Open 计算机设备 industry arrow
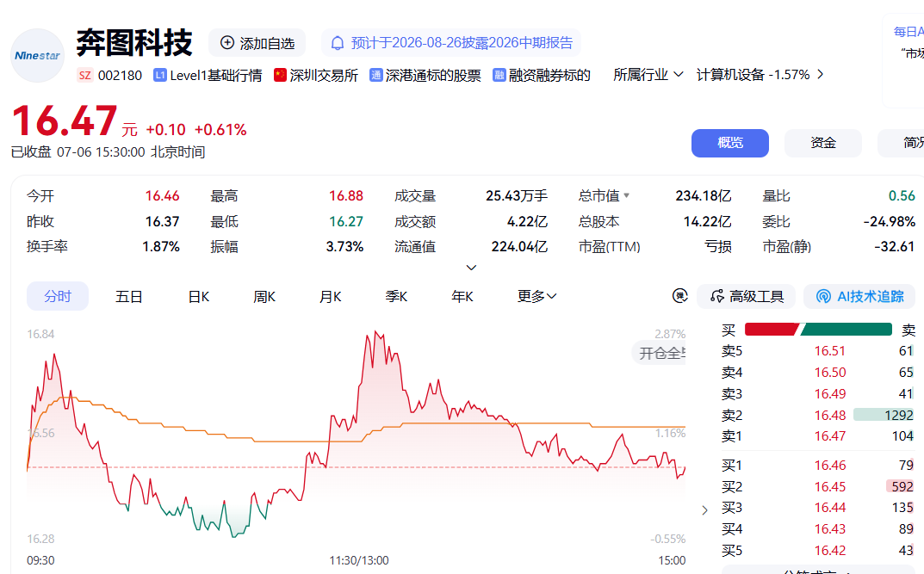Image resolution: width=924 pixels, height=574 pixels. (821, 75)
